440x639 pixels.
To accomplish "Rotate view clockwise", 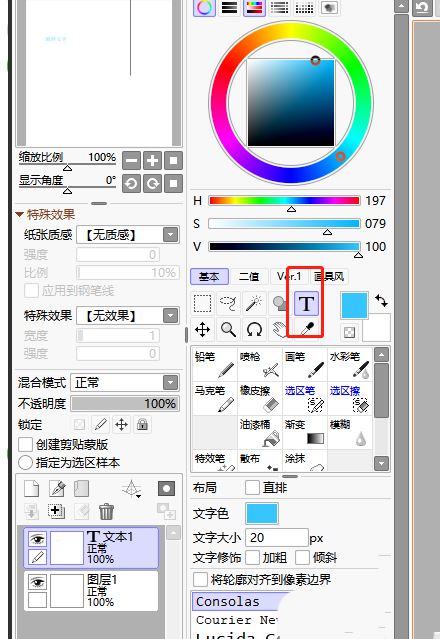I will 152,184.
